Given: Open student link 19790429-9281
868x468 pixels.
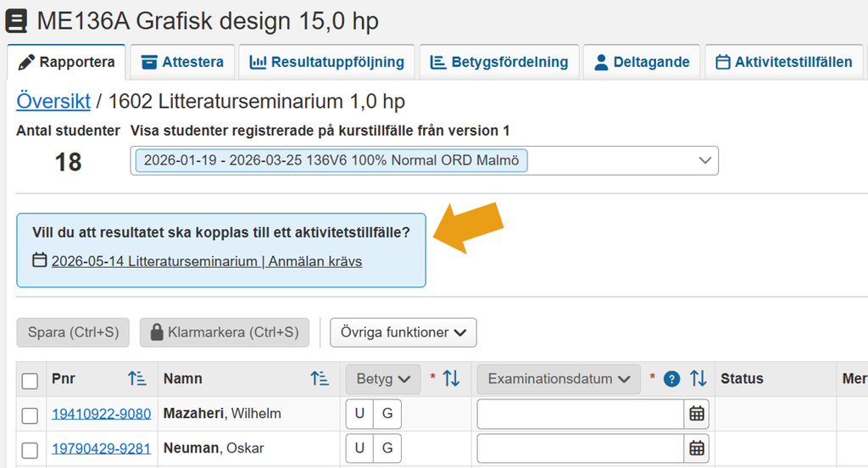Looking at the screenshot, I should point(102,448).
